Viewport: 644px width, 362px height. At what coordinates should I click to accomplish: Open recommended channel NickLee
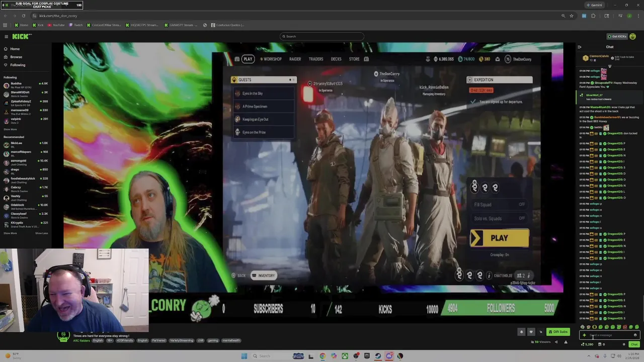click(x=25, y=144)
